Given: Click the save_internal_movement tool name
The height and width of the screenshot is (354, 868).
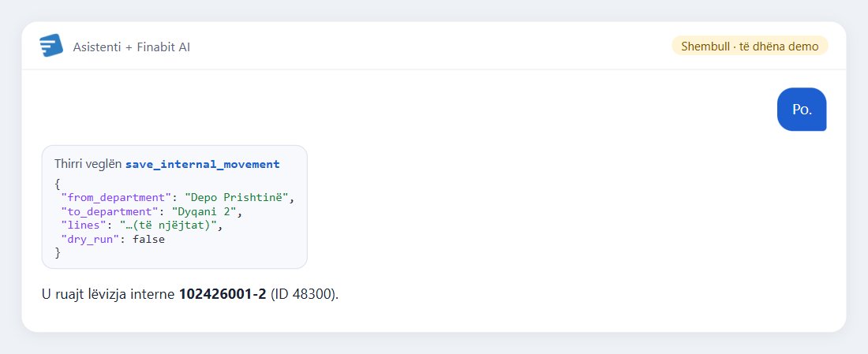Looking at the screenshot, I should point(203,164).
